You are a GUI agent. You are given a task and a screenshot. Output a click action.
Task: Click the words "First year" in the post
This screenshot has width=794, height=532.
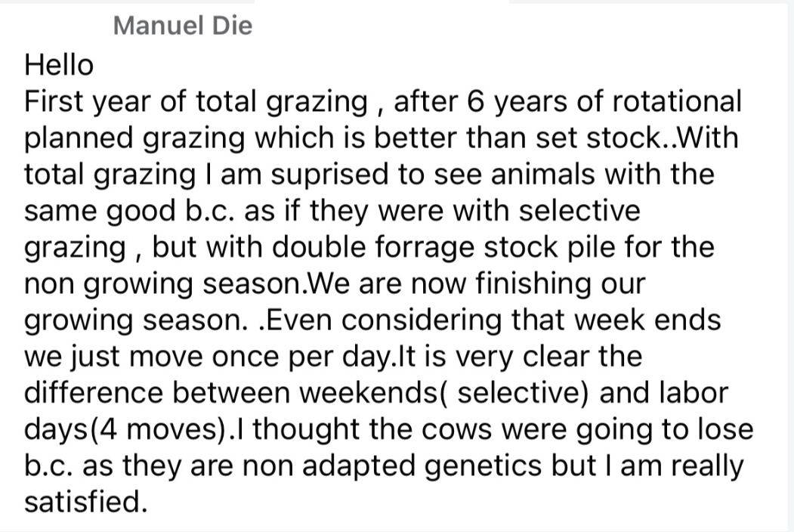(x=85, y=101)
